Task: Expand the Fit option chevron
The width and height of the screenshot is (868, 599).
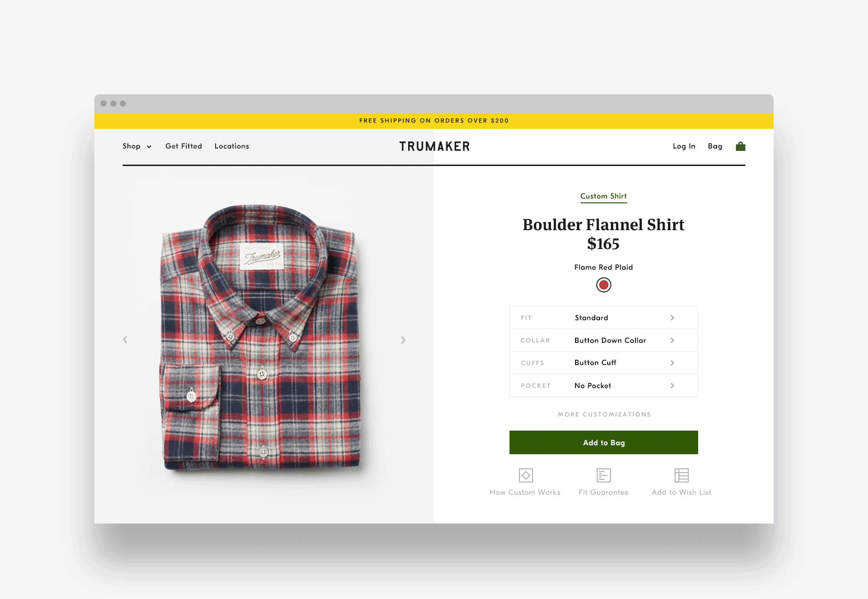Action: point(672,318)
